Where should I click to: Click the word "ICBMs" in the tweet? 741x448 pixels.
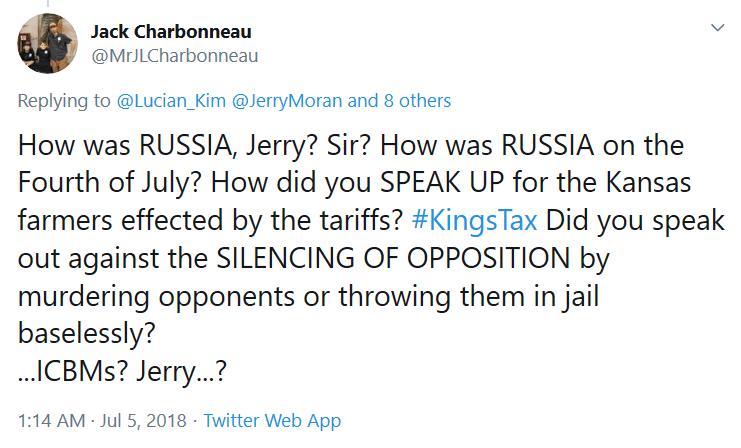pos(75,369)
